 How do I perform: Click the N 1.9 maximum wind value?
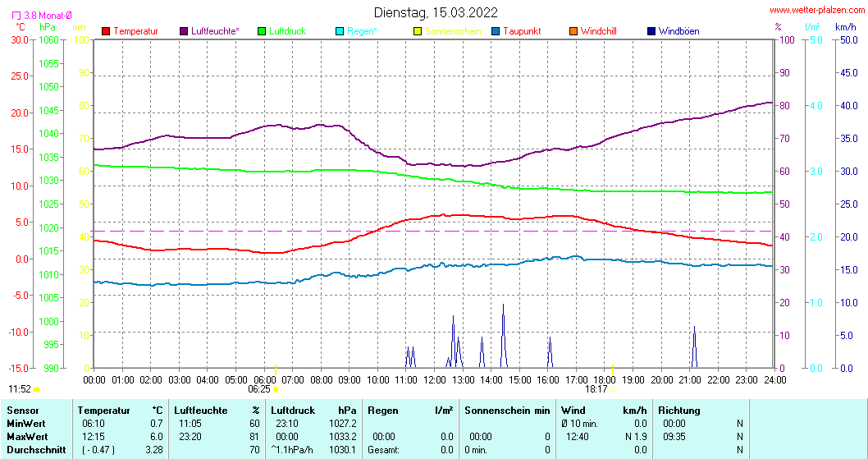tap(636, 437)
